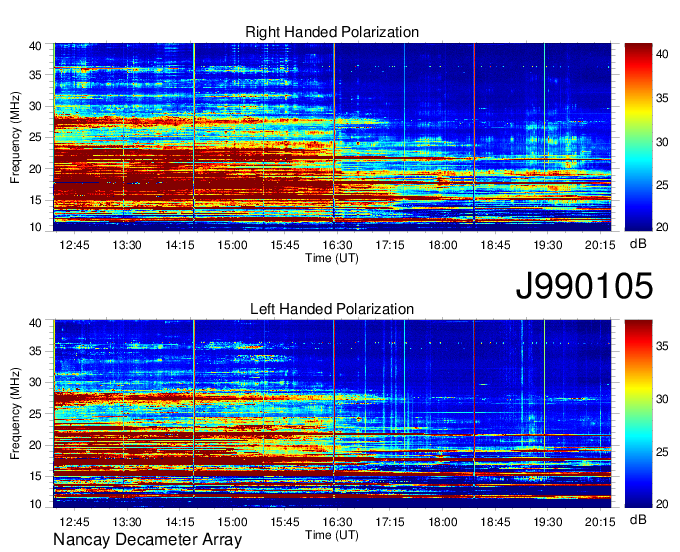
Task: Click the 19:30 tick under right-handed plot
Action: coord(548,245)
